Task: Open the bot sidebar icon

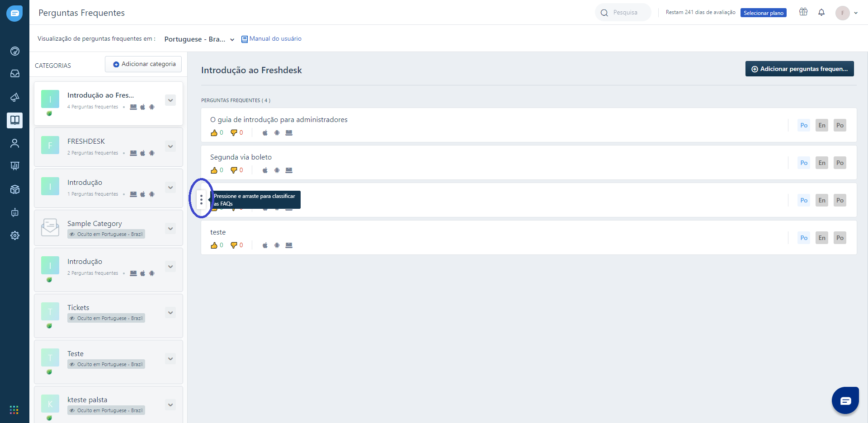Action: pyautogui.click(x=14, y=212)
